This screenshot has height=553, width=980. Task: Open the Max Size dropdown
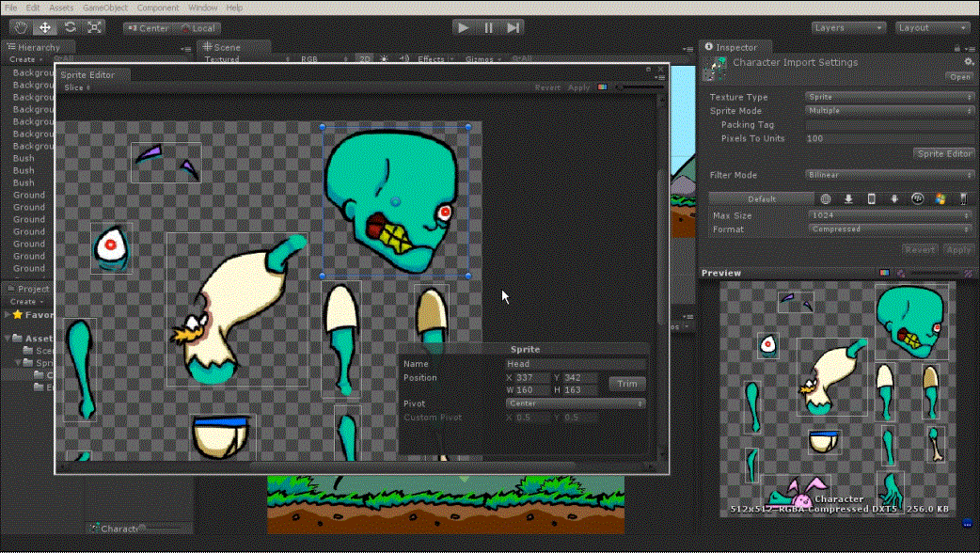pos(890,215)
